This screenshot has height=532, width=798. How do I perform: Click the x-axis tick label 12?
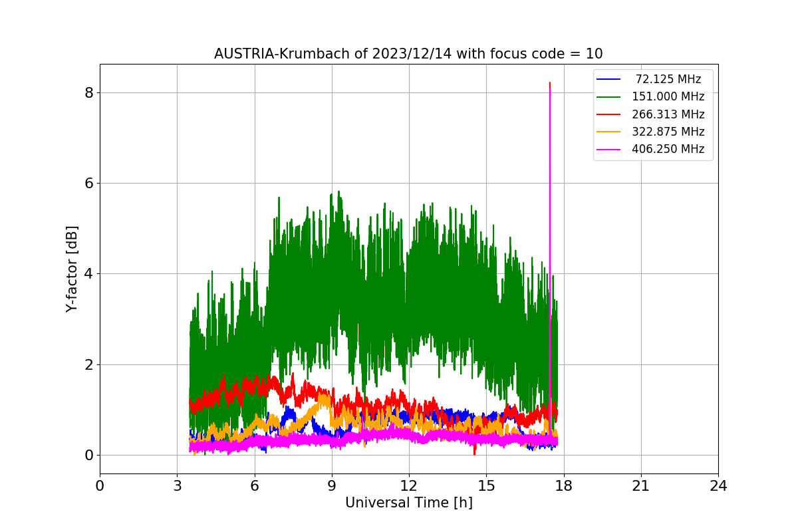[409, 486]
